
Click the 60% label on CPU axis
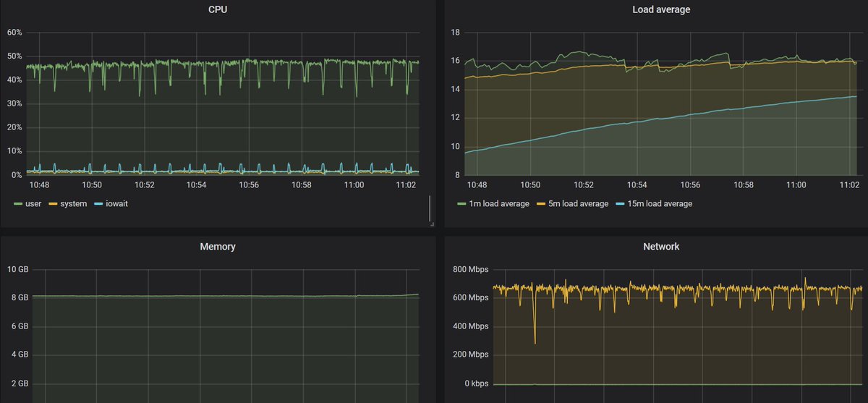pyautogui.click(x=15, y=33)
